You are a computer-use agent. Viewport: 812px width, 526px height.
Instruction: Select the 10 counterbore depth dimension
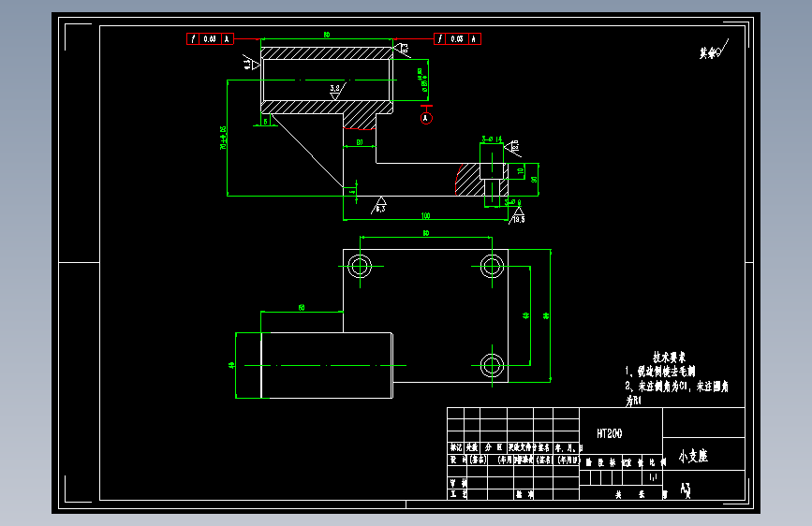[x=521, y=171]
